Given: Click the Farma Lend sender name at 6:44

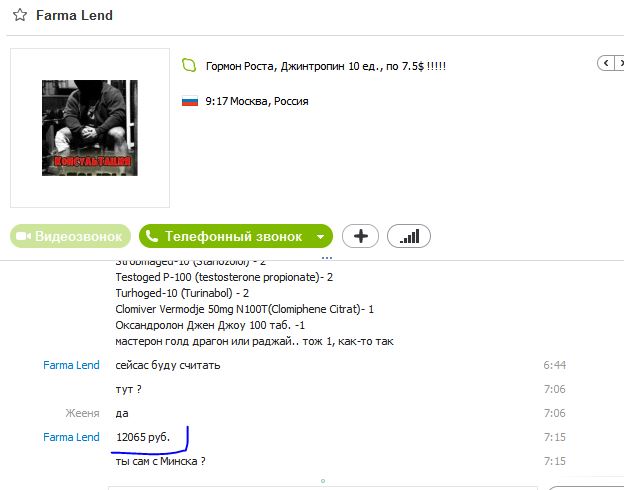Looking at the screenshot, I should [x=71, y=365].
